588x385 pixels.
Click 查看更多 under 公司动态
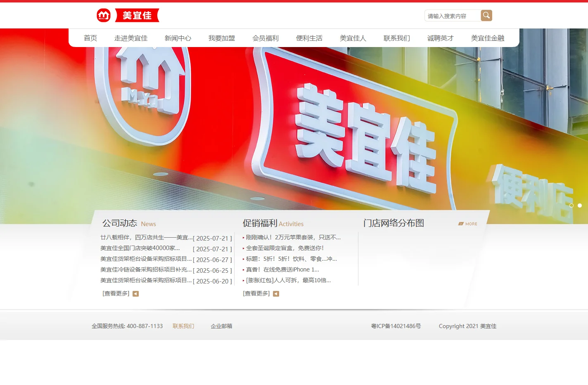click(116, 293)
